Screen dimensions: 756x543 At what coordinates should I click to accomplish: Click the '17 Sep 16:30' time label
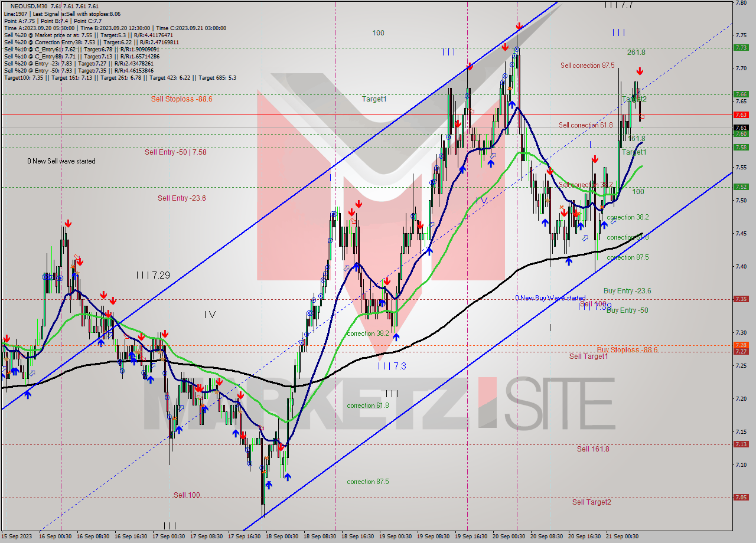point(244,537)
